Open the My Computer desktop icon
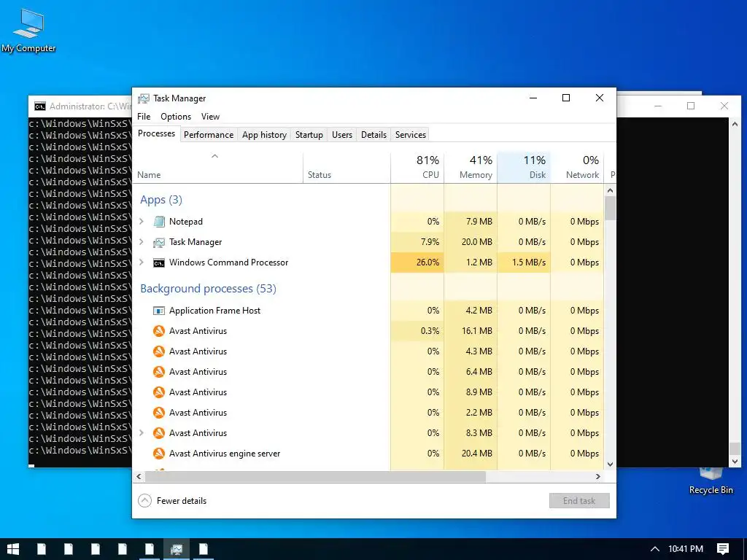 pyautogui.click(x=28, y=31)
